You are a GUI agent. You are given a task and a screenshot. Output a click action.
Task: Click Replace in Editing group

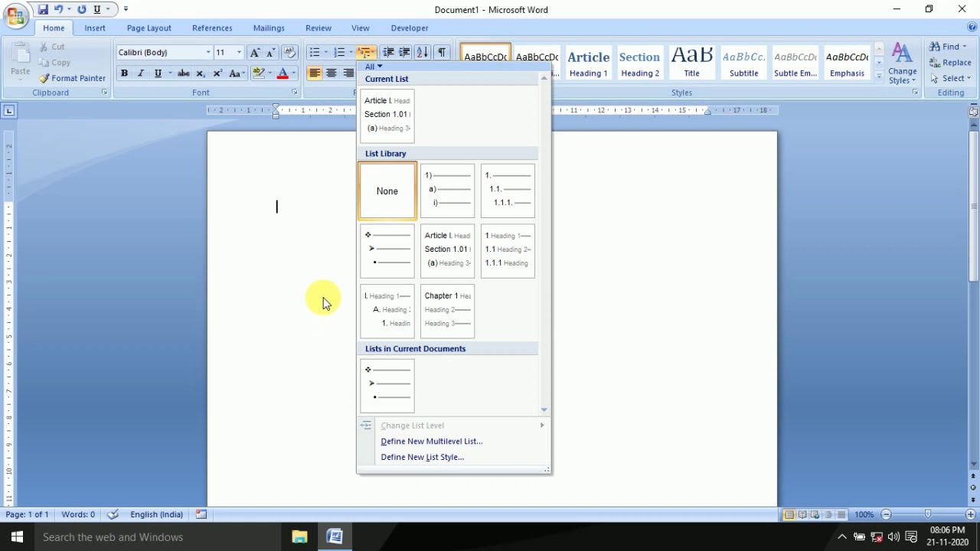pyautogui.click(x=950, y=63)
